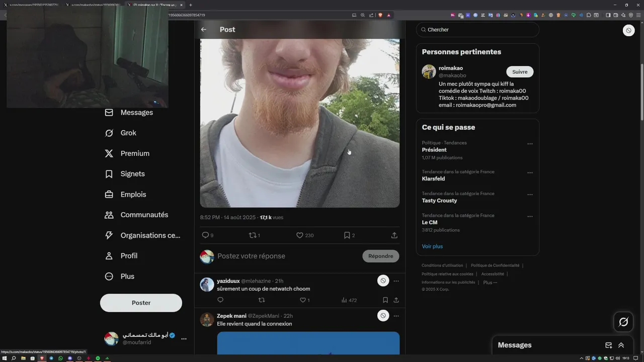
Task: Open Windows Start menu
Action: (5, 358)
